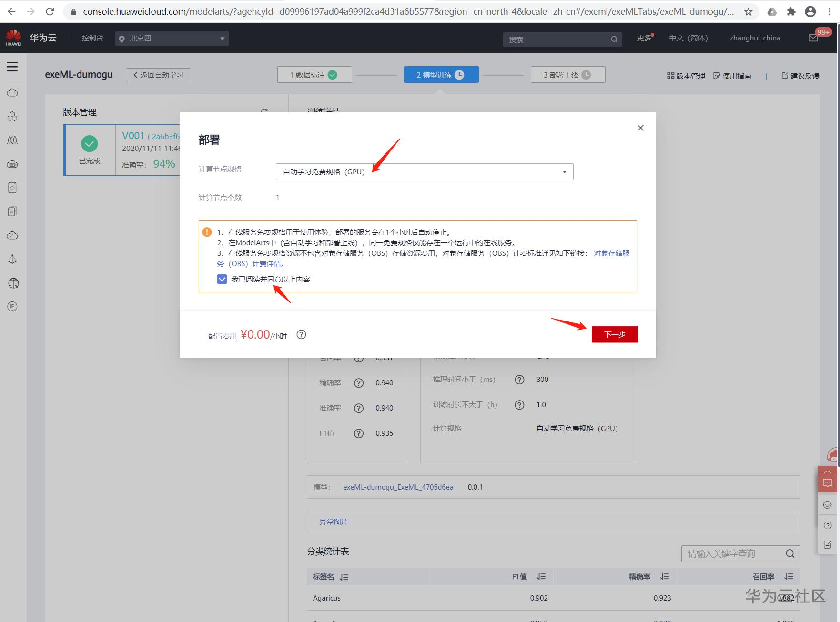The width and height of the screenshot is (840, 622).
Task: Click the ¥0.00 price text
Action: pyautogui.click(x=255, y=335)
